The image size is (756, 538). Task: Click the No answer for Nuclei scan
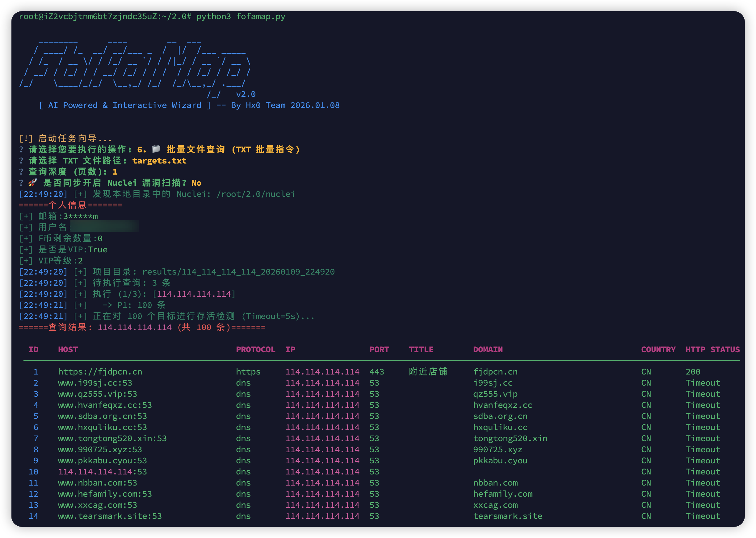click(x=196, y=183)
